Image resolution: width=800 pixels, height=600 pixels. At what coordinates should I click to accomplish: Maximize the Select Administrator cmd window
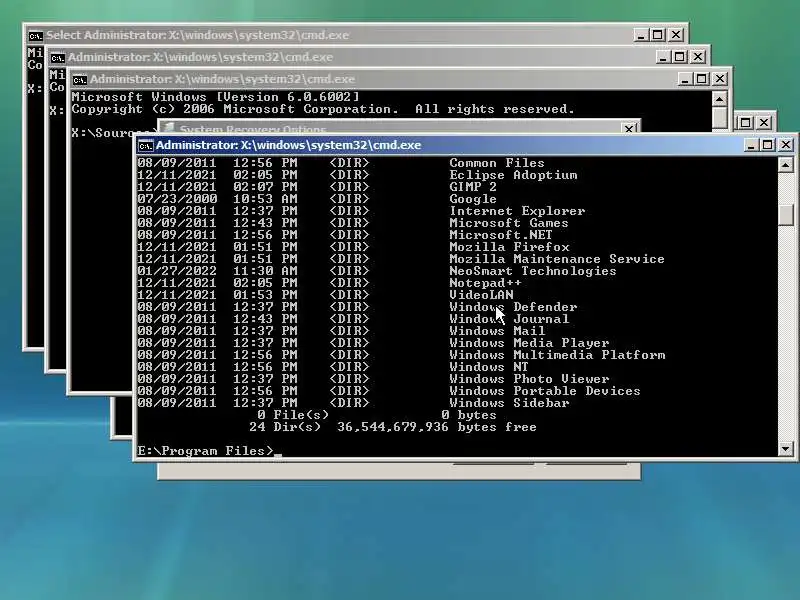pyautogui.click(x=658, y=35)
